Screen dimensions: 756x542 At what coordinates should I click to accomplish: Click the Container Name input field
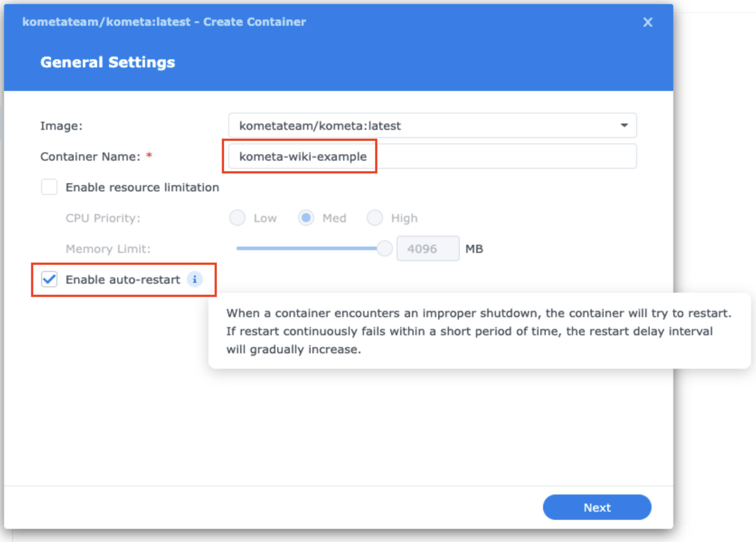coord(433,156)
